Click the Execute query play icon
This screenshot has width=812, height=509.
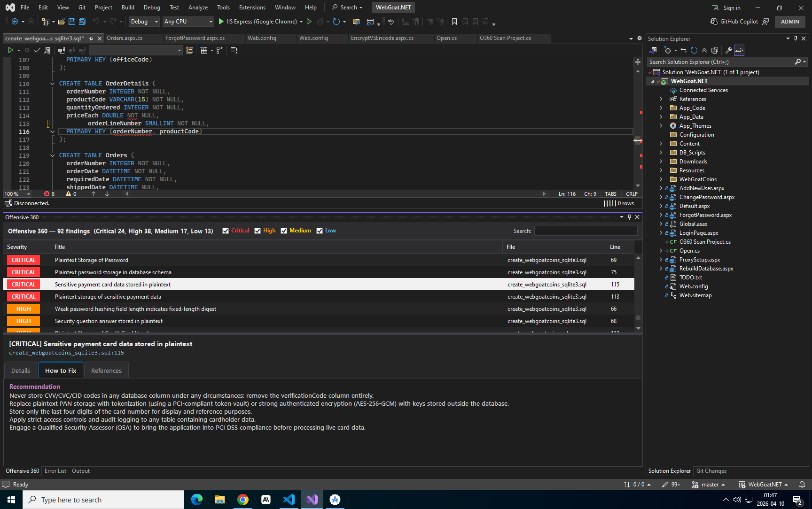(x=10, y=50)
